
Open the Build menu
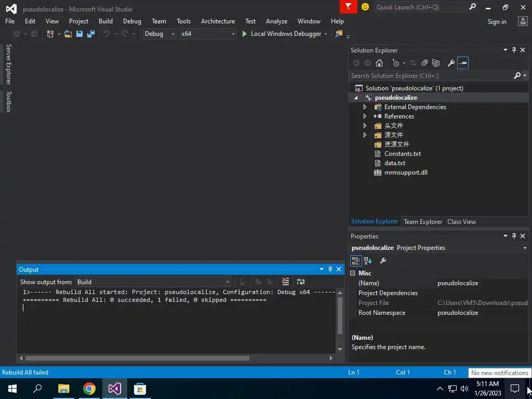[x=105, y=21]
